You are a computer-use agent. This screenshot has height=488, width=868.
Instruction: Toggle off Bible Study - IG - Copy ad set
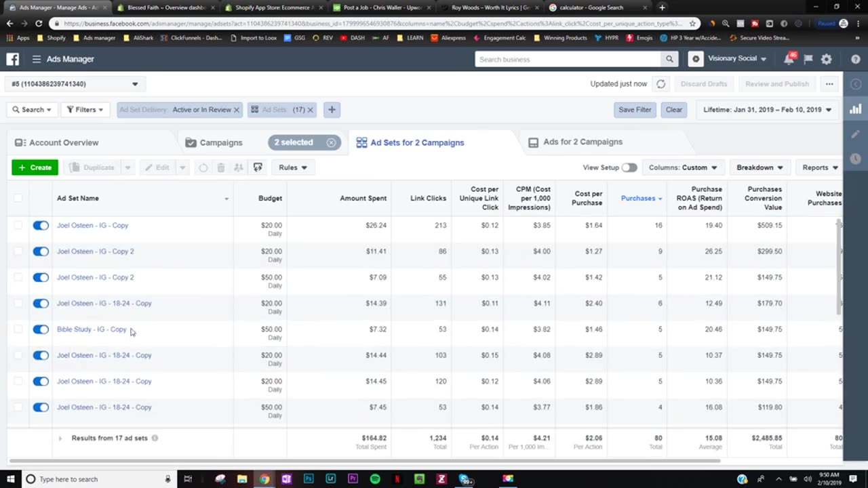click(x=41, y=329)
